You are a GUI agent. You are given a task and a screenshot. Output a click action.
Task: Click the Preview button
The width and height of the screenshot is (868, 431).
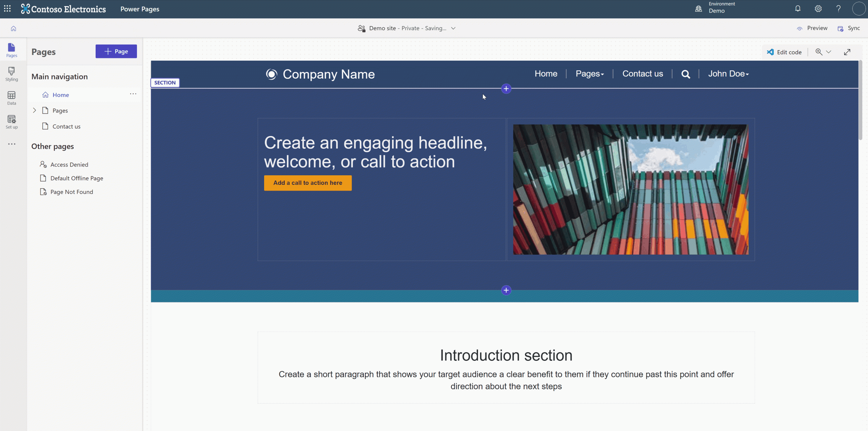813,28
